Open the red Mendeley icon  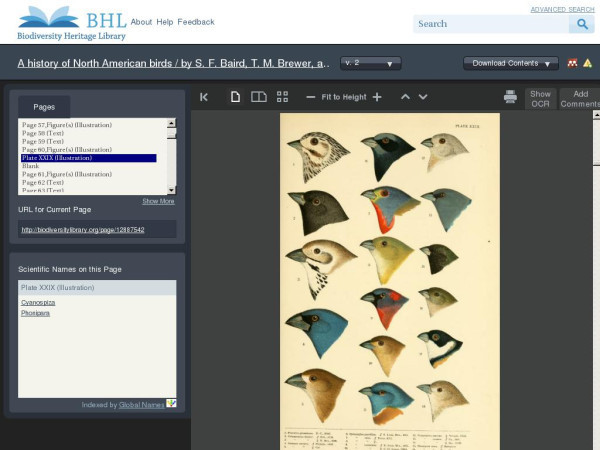572,63
